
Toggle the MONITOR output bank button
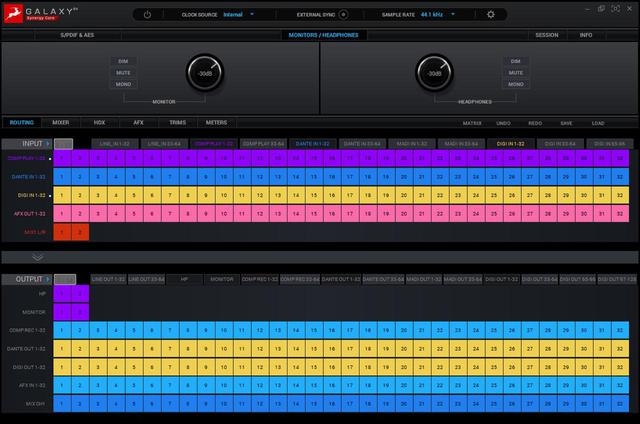point(222,279)
